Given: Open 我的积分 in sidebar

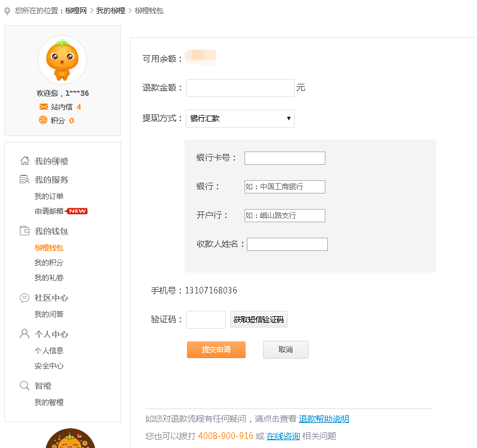Looking at the screenshot, I should click(x=49, y=262).
